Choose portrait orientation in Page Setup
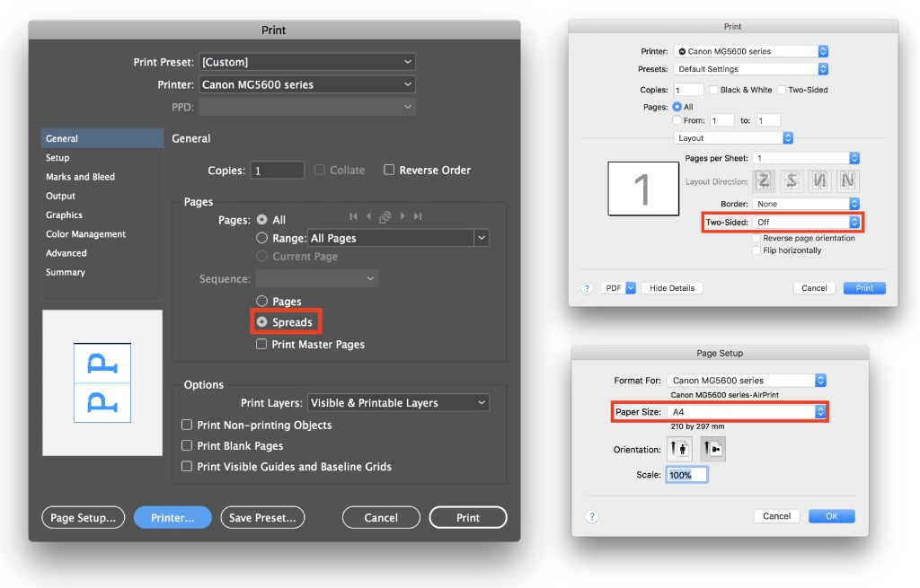 tap(679, 448)
